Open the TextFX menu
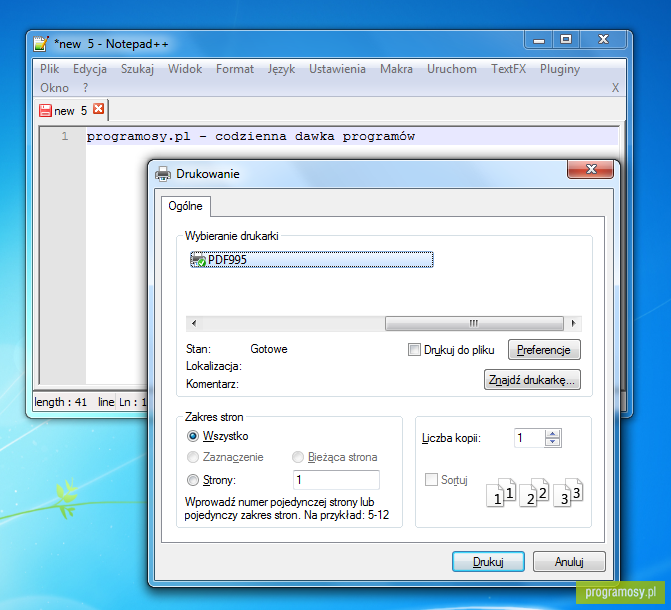671x610 pixels. (x=508, y=69)
